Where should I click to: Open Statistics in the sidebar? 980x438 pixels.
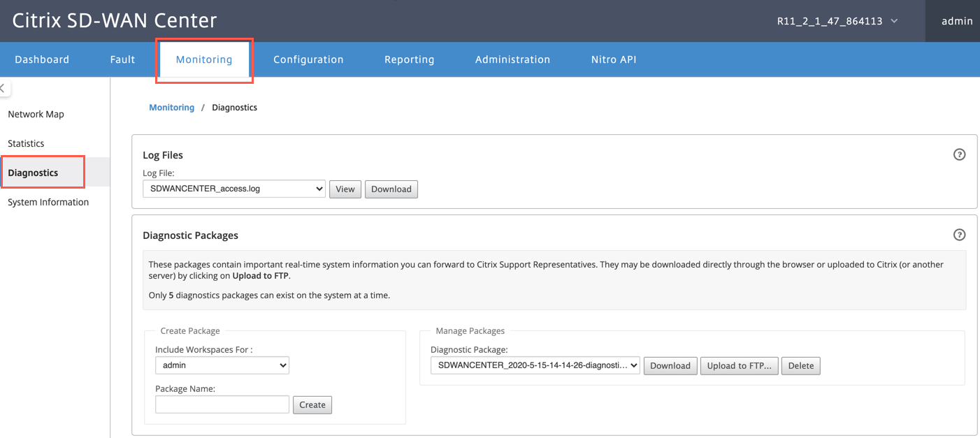[x=26, y=143]
